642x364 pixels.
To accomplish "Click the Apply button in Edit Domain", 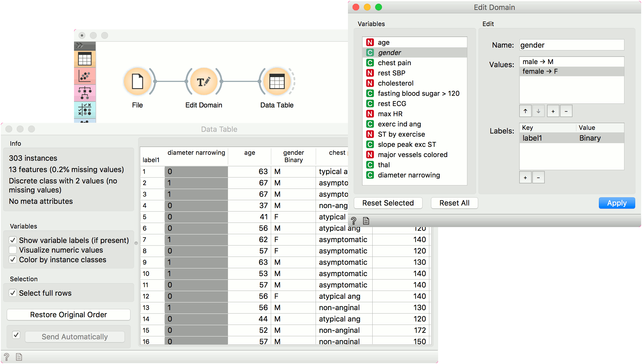I will [x=617, y=203].
